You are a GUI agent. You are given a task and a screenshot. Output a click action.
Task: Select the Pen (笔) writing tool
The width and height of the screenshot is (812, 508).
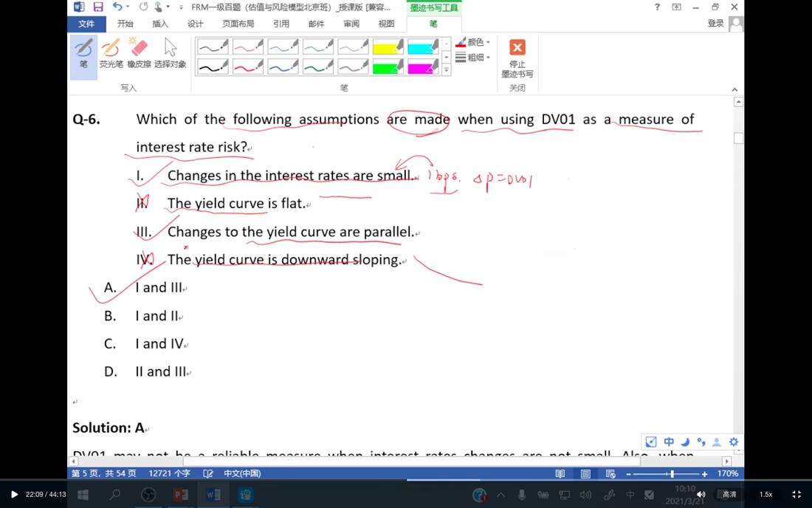tap(83, 57)
